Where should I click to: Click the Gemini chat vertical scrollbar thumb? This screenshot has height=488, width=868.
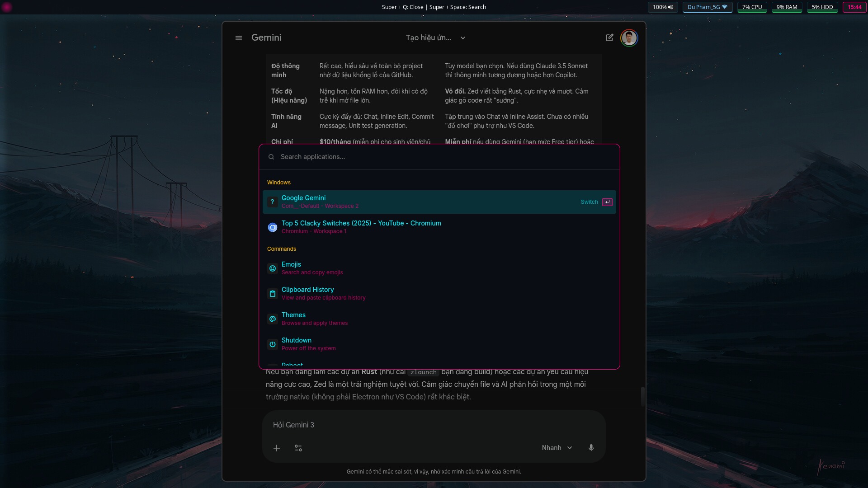click(x=642, y=397)
